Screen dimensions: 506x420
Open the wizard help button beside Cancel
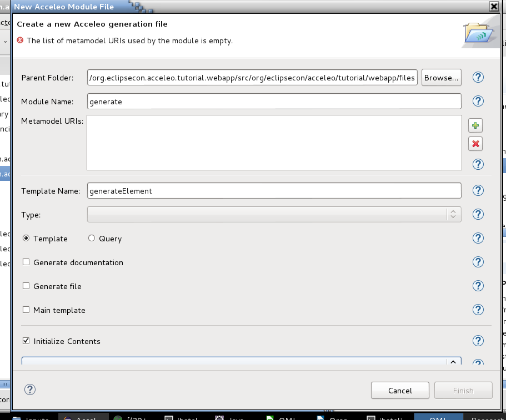(x=29, y=389)
